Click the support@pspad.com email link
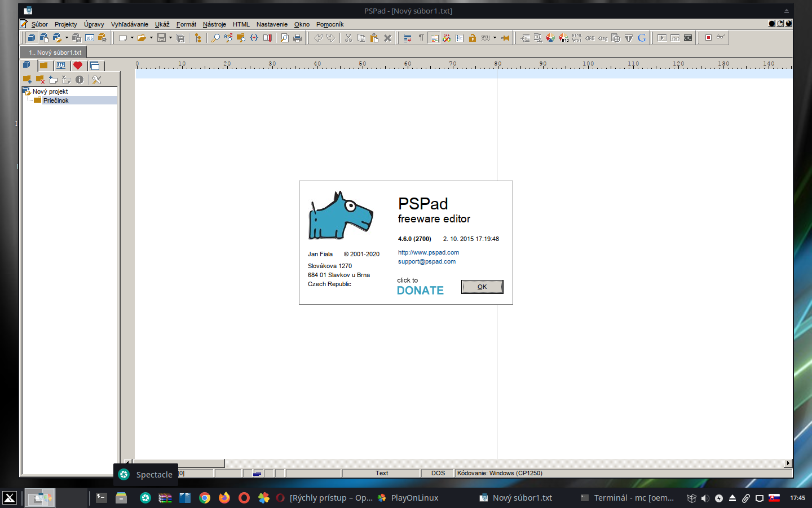Image resolution: width=812 pixels, height=508 pixels. tap(427, 261)
